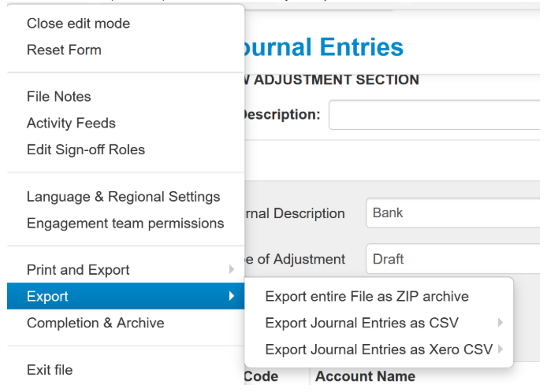This screenshot has width=558, height=392.
Task: Open Activity Feeds menu item
Action: (x=71, y=123)
